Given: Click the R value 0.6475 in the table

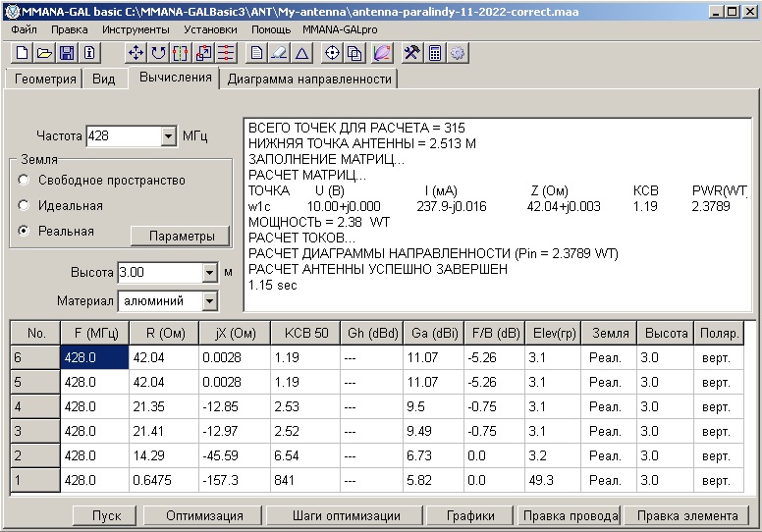Looking at the screenshot, I should coord(164,480).
